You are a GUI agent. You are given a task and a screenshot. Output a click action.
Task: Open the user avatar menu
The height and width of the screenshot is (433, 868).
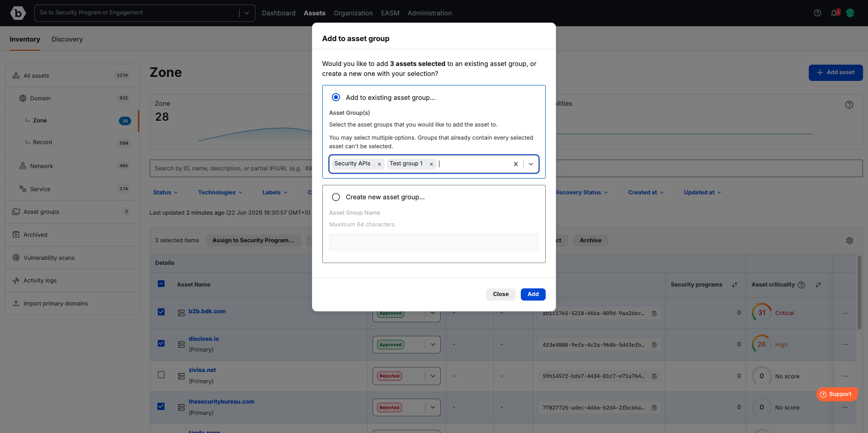click(x=850, y=13)
